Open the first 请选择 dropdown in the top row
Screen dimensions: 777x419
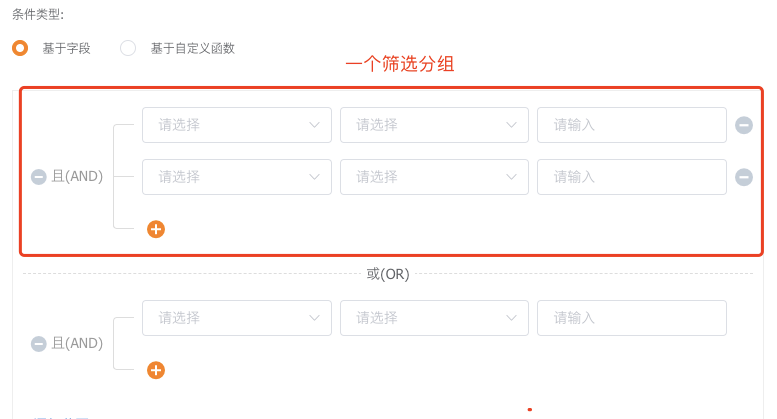(237, 125)
